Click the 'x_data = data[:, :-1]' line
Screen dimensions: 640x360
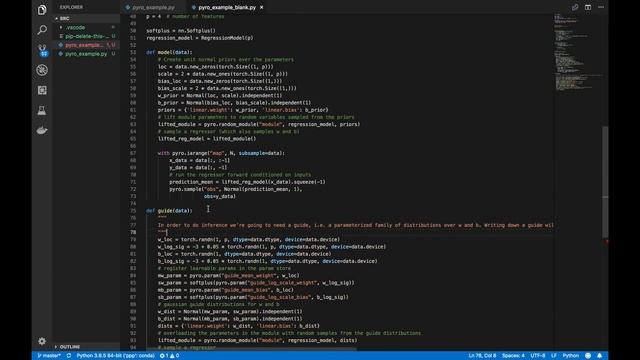tap(200, 160)
